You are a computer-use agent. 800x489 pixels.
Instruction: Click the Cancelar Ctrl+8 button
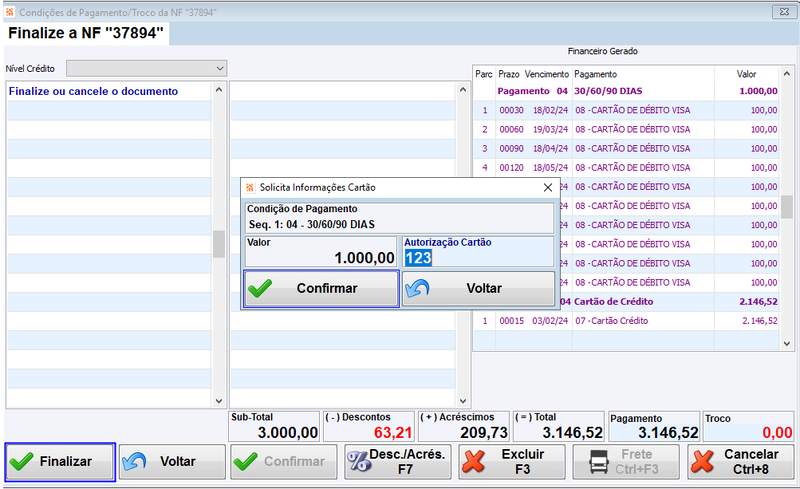click(741, 462)
